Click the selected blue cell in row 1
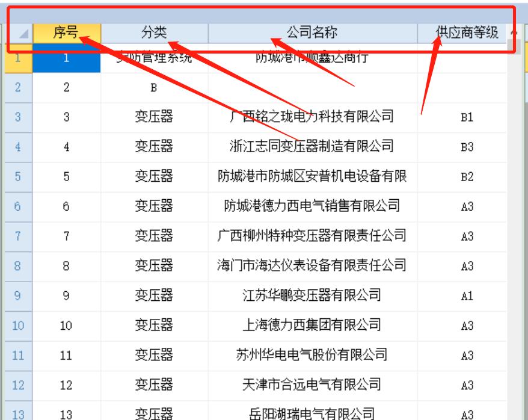Viewport: 528px width, 420px height. tap(66, 58)
